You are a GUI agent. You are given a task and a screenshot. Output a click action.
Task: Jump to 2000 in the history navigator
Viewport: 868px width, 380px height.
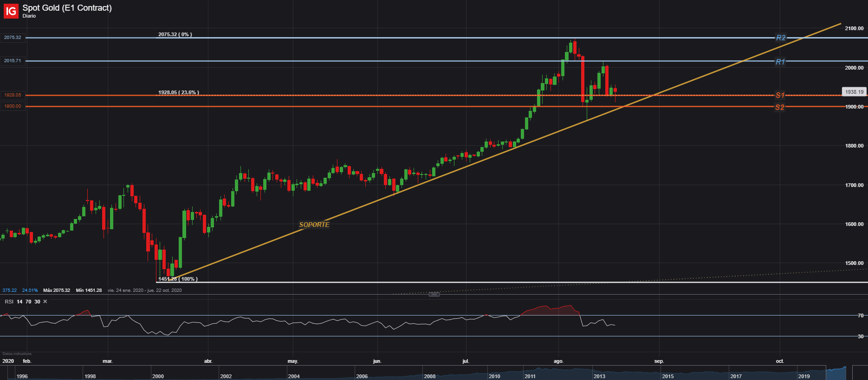point(158,376)
